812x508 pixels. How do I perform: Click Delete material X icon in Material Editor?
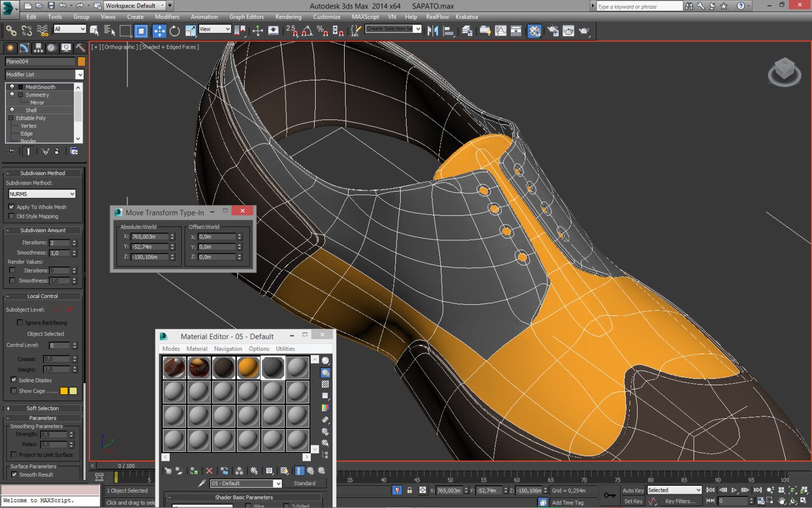pyautogui.click(x=209, y=470)
